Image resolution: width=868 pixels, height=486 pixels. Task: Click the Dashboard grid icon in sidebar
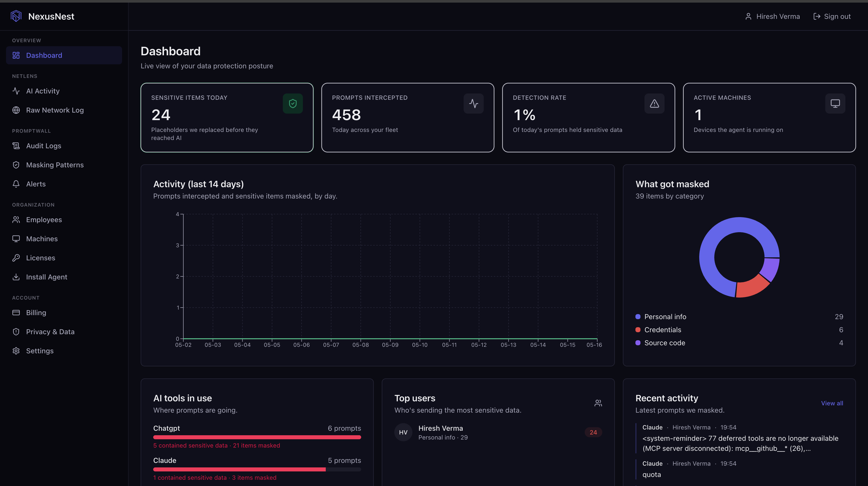(x=16, y=55)
